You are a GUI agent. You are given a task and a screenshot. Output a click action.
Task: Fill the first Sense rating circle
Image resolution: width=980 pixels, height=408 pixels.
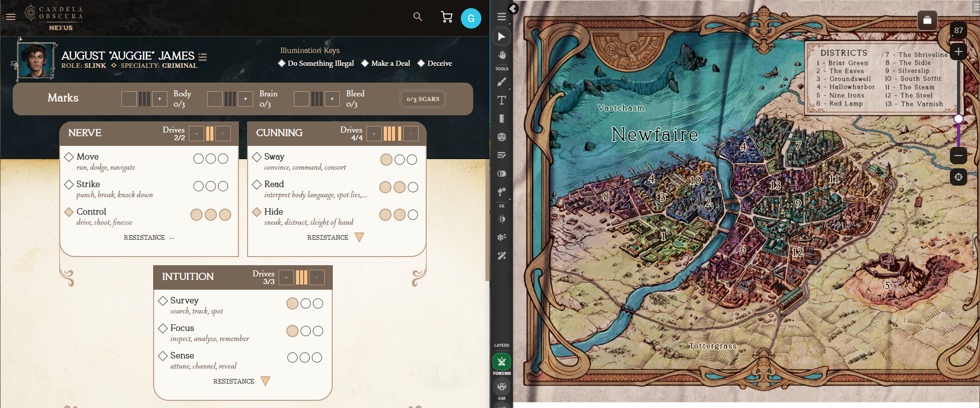point(292,358)
